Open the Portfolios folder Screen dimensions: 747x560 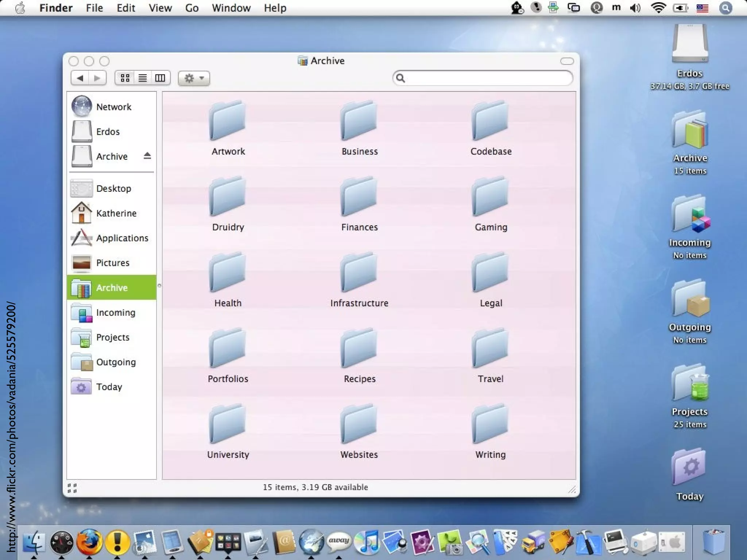coord(228,349)
